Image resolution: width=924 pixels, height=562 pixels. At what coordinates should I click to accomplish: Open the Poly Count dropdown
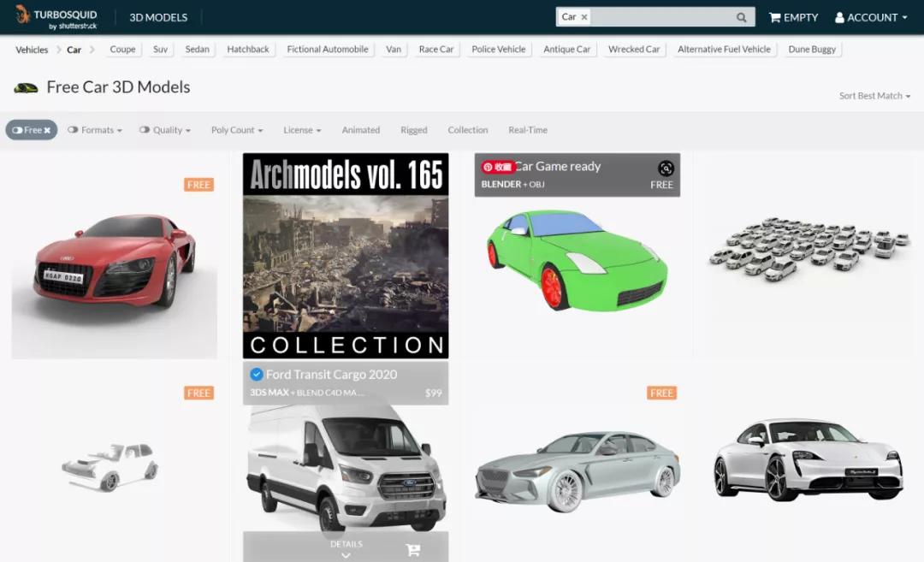(x=237, y=130)
